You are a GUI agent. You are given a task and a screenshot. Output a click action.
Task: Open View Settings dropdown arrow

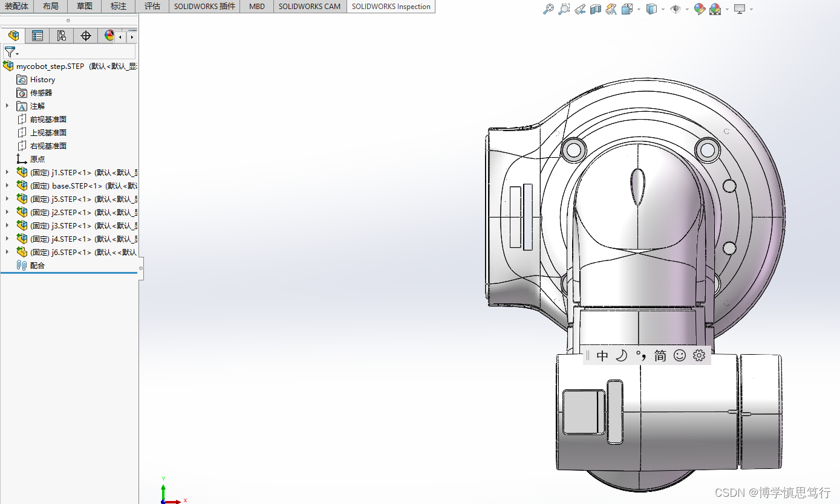(x=751, y=10)
